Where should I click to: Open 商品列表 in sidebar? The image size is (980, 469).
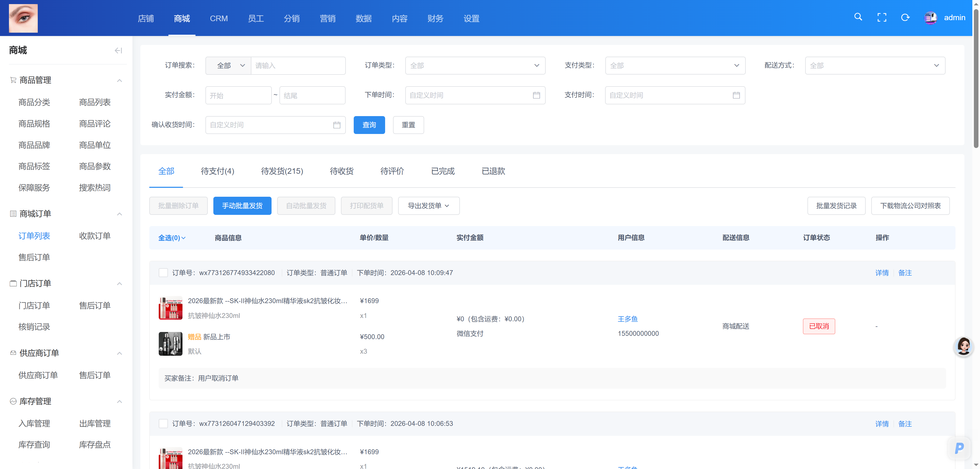(95, 102)
